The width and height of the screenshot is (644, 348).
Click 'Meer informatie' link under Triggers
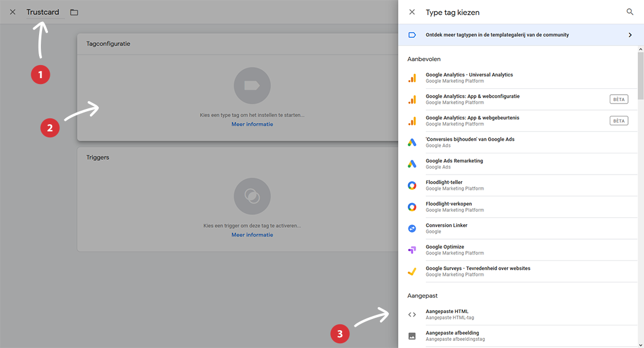(252, 235)
